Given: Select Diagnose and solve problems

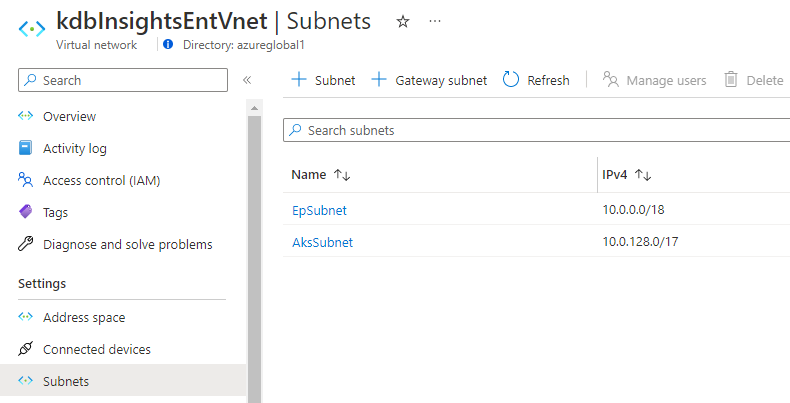Looking at the screenshot, I should click(x=127, y=245).
